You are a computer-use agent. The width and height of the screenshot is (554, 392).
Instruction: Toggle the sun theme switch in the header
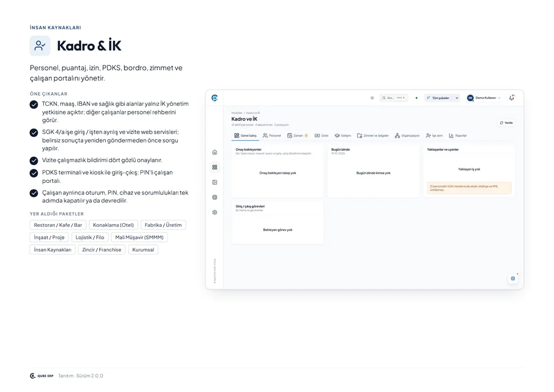(x=372, y=98)
